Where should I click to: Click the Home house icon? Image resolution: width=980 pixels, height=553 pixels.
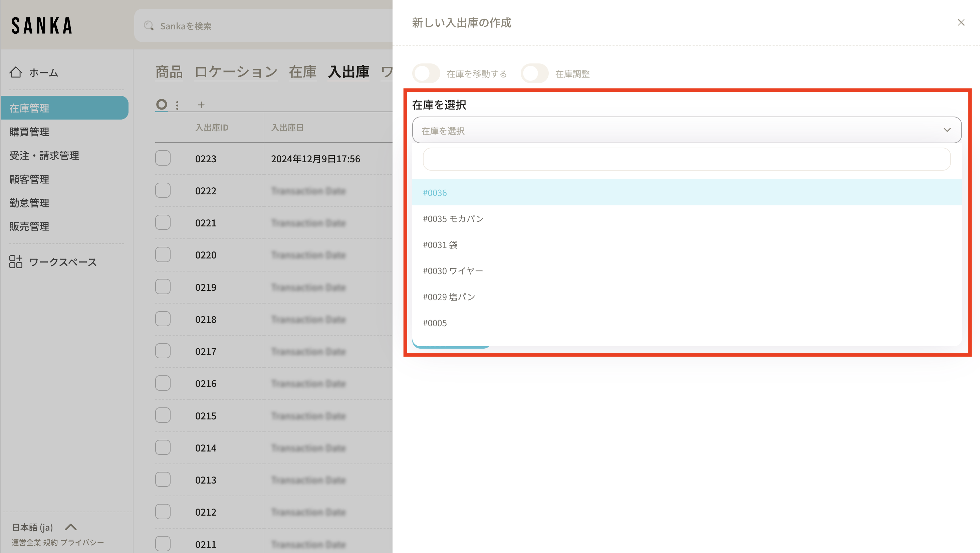tap(16, 72)
